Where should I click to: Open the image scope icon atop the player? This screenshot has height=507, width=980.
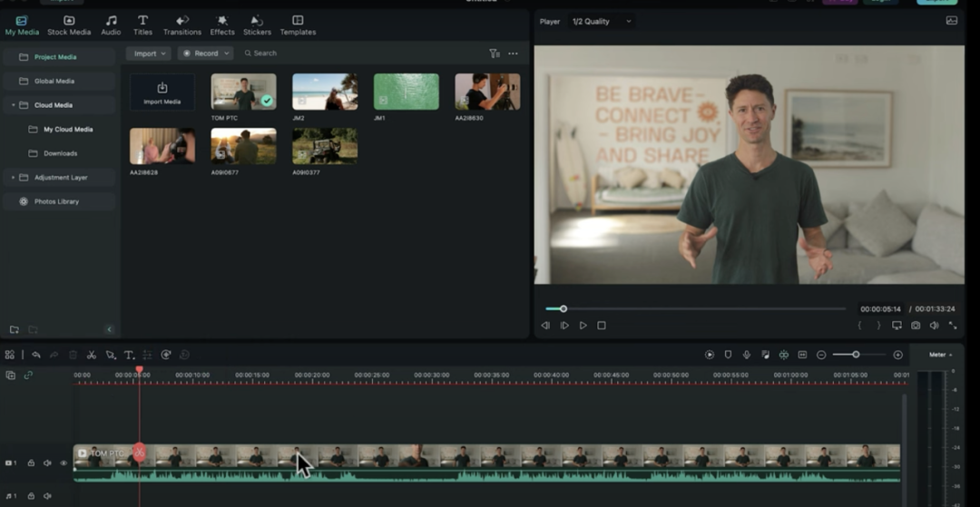click(x=952, y=21)
